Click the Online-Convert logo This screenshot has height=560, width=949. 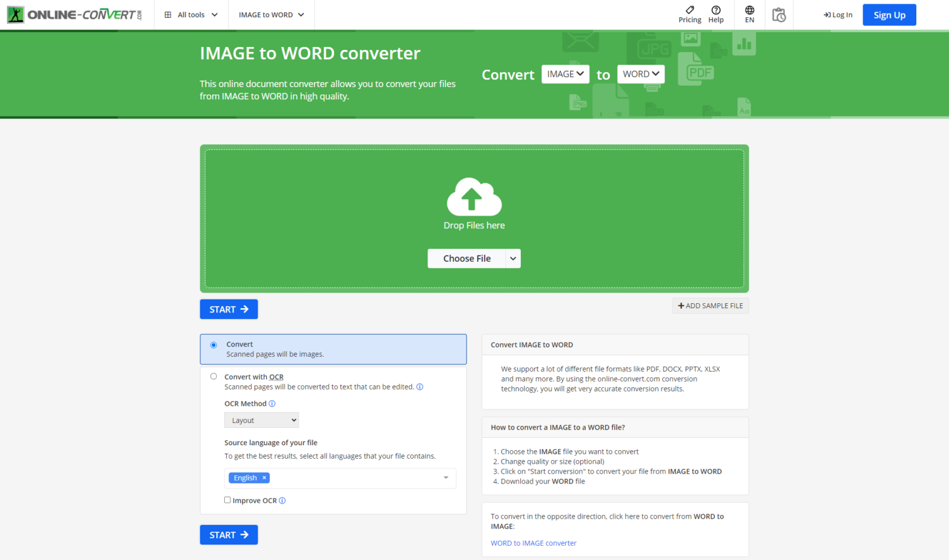coord(74,15)
